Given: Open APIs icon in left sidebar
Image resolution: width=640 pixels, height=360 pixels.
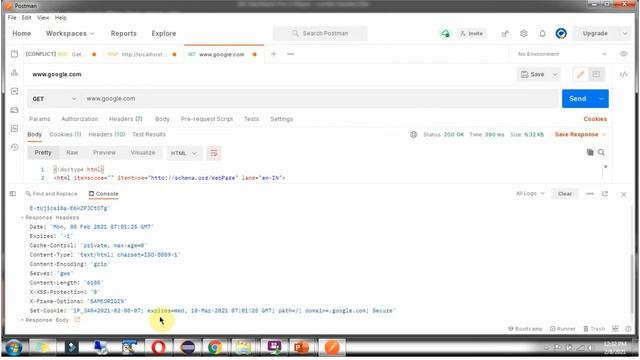Looking at the screenshot, I should click(14, 73).
